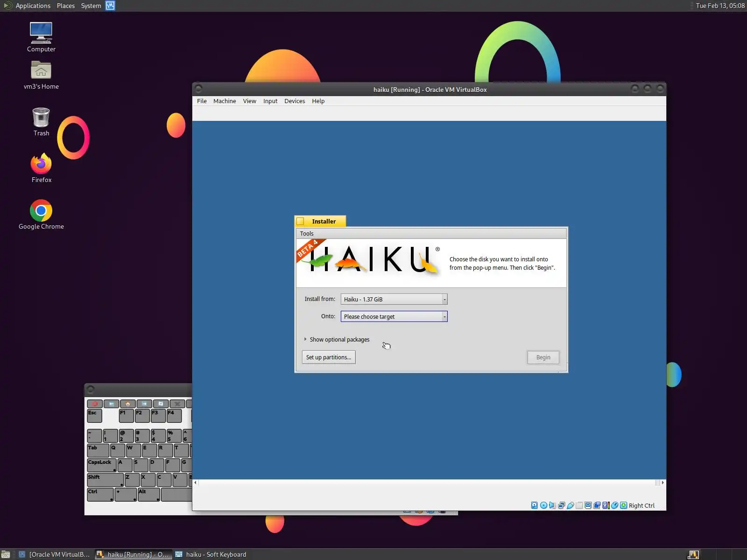Click the VM horizontal scrollbar right arrow
The image size is (747, 560).
coord(662,483)
